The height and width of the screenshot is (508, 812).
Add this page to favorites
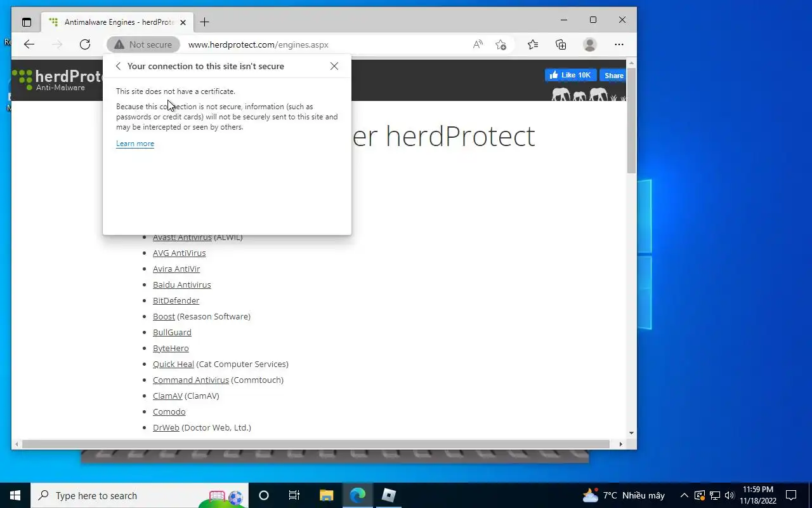coord(501,44)
